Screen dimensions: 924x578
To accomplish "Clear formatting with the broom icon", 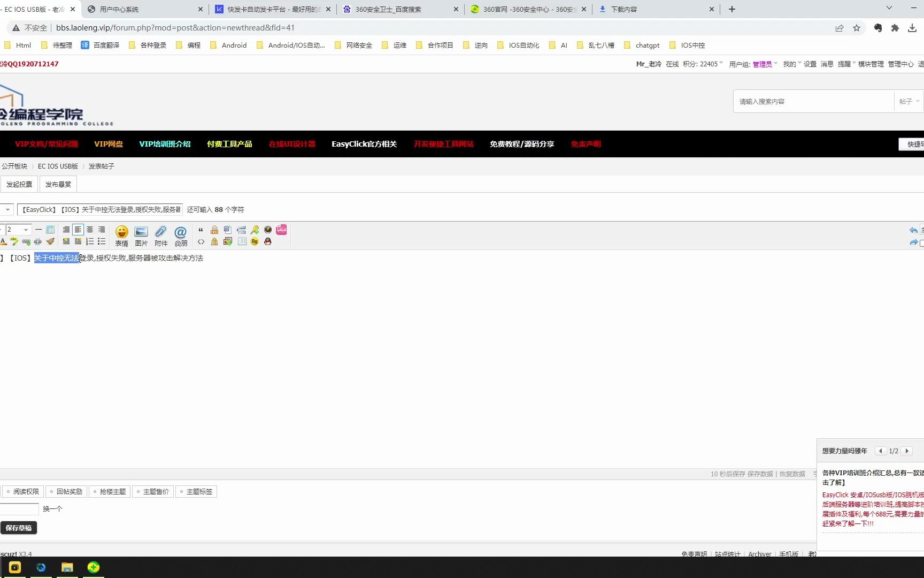I will point(50,241).
